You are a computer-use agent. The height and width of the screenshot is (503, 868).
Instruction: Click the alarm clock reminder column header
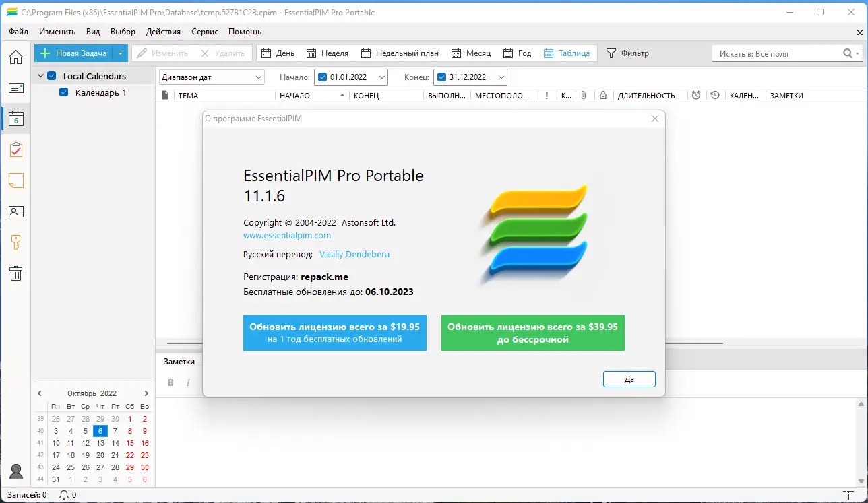695,95
